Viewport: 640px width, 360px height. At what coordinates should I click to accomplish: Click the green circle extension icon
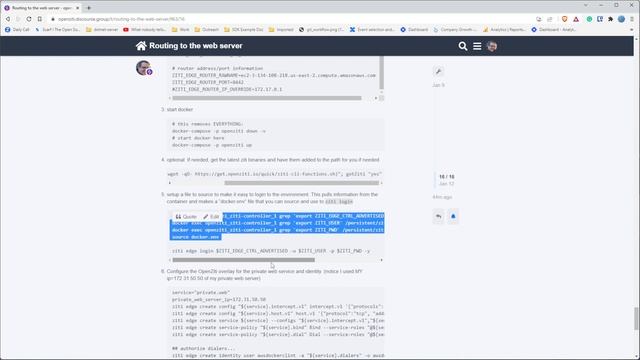[589, 19]
